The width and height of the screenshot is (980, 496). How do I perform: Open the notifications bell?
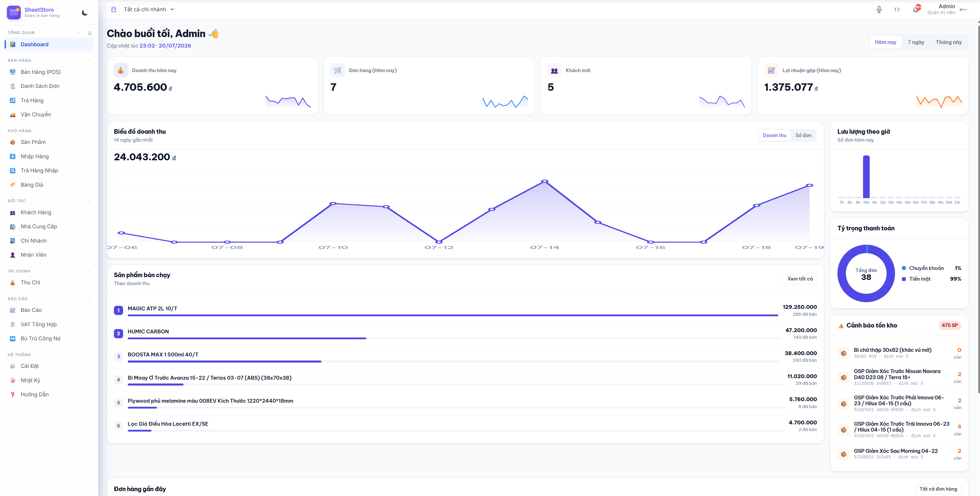coord(916,9)
